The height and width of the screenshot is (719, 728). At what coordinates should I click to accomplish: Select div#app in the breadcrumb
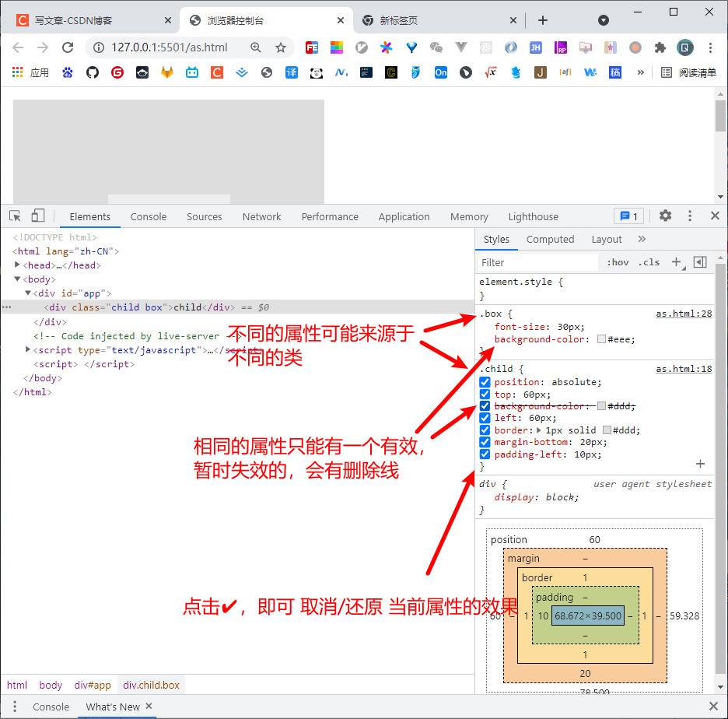pos(93,685)
